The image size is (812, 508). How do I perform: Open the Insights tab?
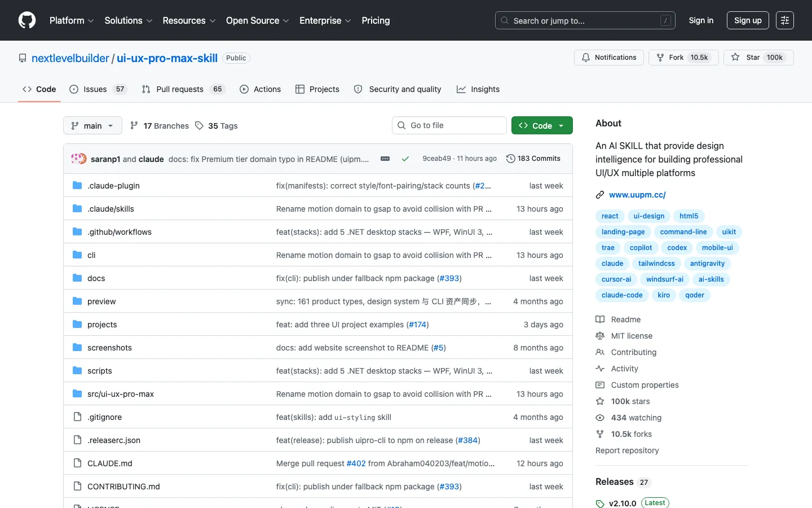click(x=478, y=89)
